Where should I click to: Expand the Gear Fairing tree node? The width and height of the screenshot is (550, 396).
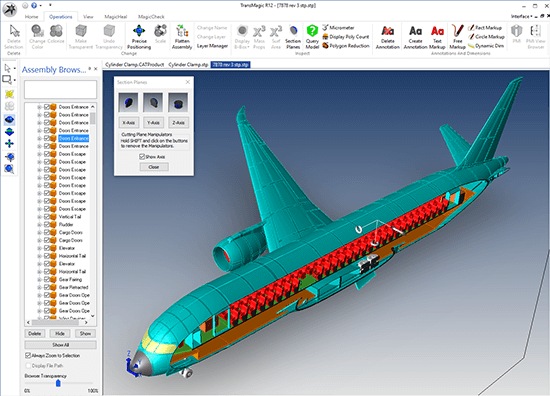39,280
